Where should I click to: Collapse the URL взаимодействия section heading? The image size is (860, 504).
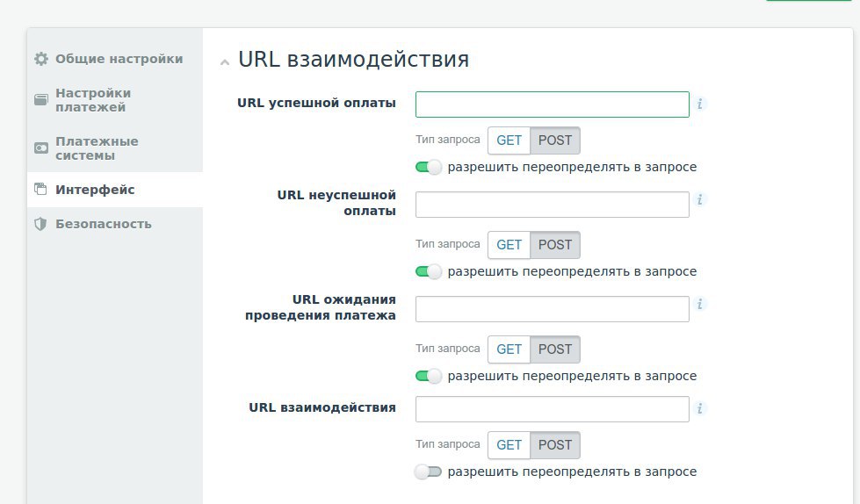click(224, 62)
